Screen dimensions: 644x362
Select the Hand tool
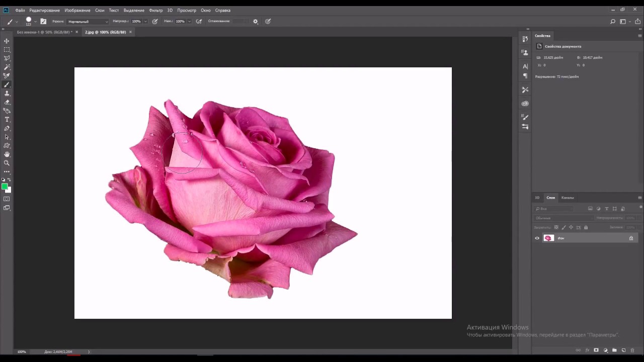click(x=7, y=154)
